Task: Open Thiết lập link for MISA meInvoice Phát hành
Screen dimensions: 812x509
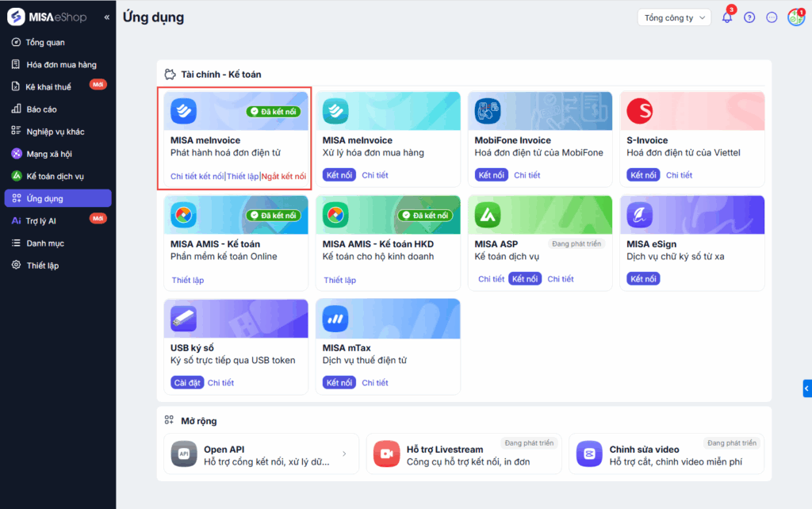Action: 243,177
